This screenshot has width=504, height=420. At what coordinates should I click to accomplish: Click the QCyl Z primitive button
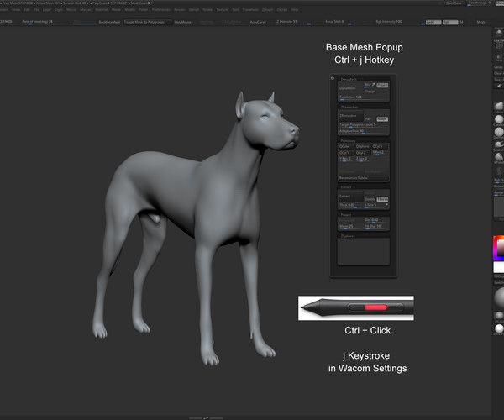(363, 153)
